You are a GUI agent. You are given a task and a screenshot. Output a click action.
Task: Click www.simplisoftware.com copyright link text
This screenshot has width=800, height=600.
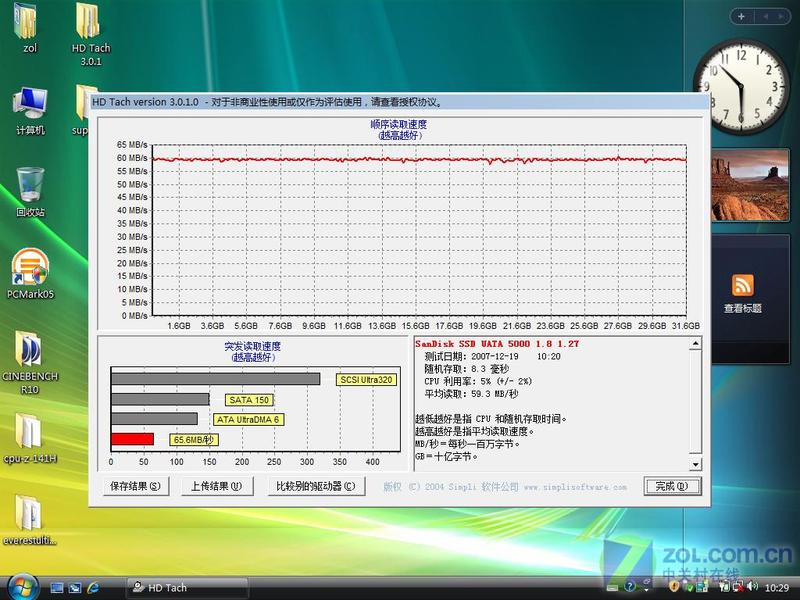(575, 487)
